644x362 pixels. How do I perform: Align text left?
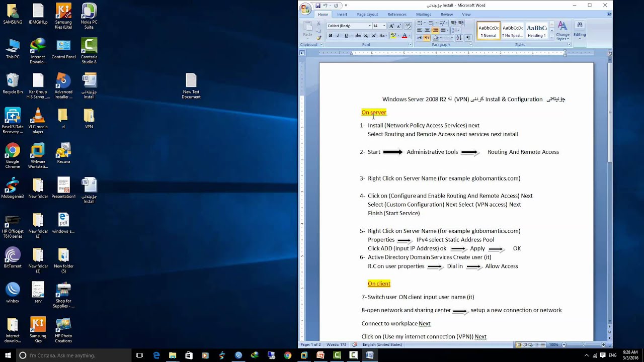420,30
